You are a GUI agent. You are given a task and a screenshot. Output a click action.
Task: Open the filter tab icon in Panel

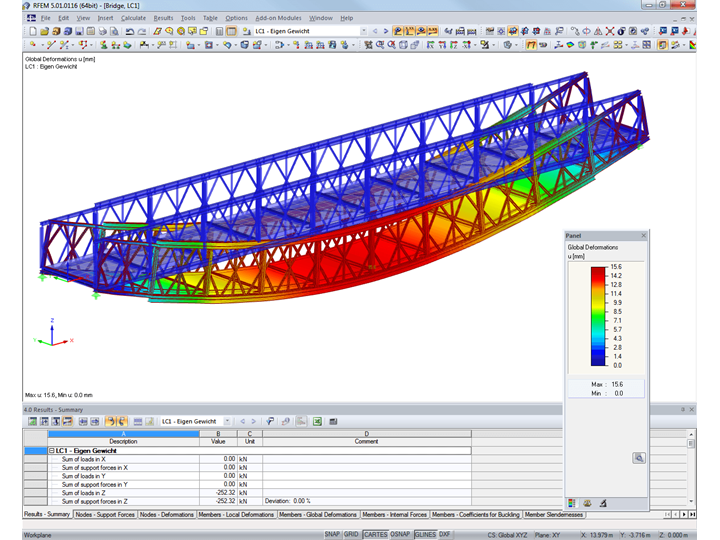click(x=603, y=503)
